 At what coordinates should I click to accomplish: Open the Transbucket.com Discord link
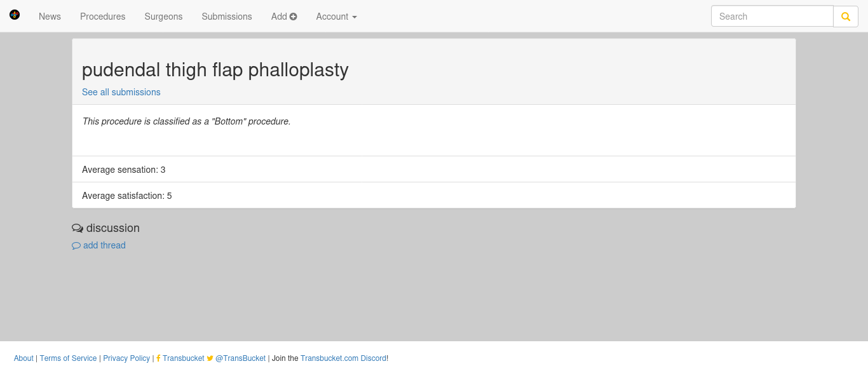point(344,358)
